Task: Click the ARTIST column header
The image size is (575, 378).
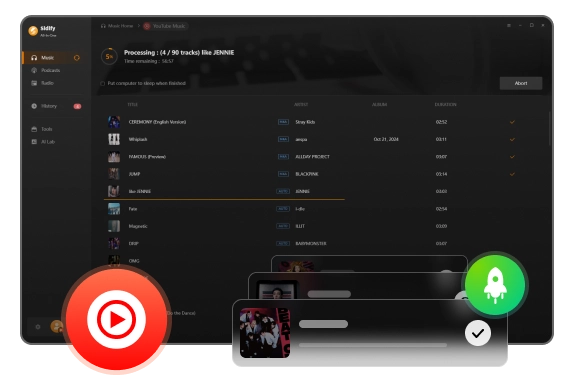Action: pos(301,105)
